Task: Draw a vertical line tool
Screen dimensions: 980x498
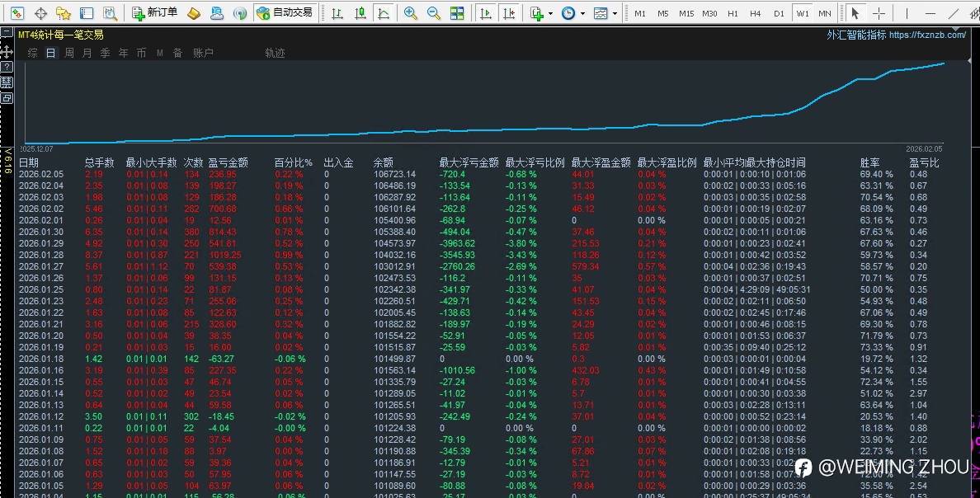Action: coord(907,12)
